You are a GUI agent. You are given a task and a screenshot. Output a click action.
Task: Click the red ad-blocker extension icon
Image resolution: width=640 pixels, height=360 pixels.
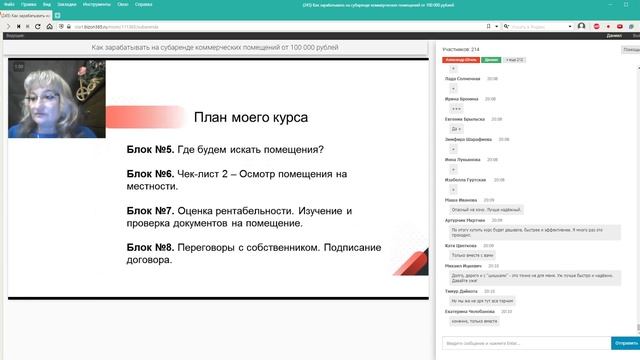point(597,27)
